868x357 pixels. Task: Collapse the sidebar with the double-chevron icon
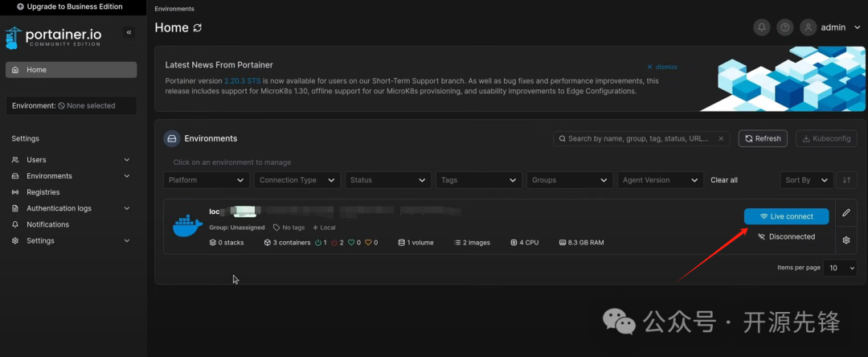pyautogui.click(x=129, y=33)
